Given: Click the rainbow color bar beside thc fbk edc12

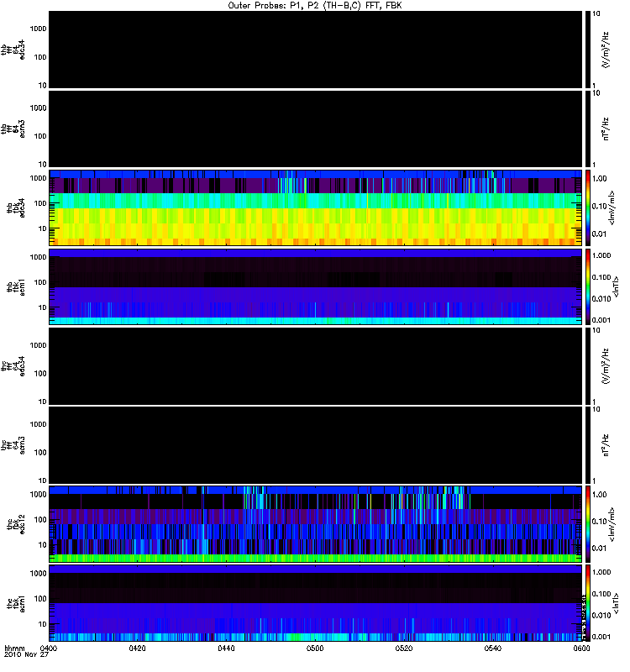Looking at the screenshot, I should 588,524.
